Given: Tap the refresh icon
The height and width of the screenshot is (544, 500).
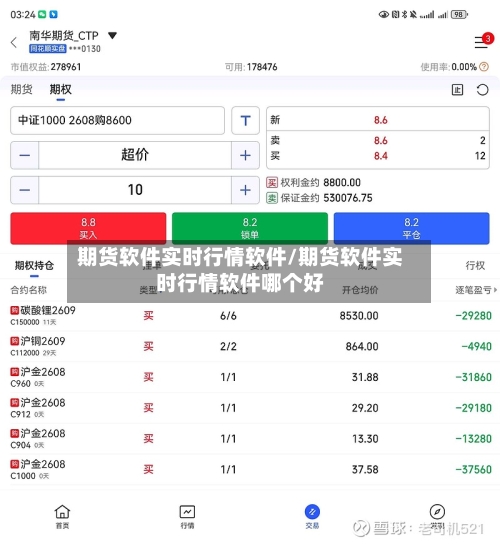Looking at the screenshot, I should [x=482, y=90].
